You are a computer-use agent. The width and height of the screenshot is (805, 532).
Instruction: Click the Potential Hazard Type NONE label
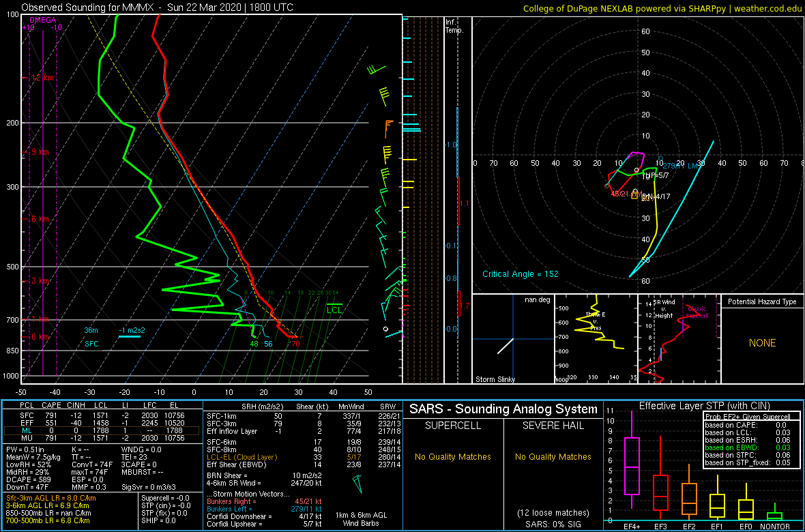coord(762,343)
